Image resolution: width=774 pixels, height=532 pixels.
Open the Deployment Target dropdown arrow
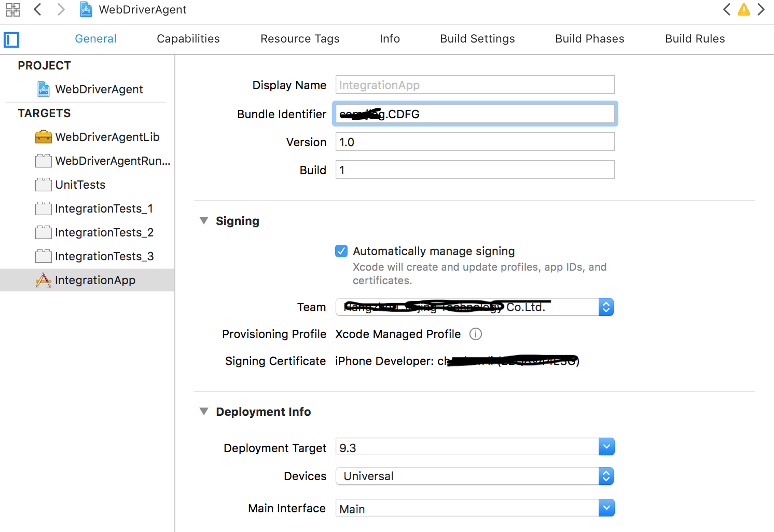[x=606, y=446]
